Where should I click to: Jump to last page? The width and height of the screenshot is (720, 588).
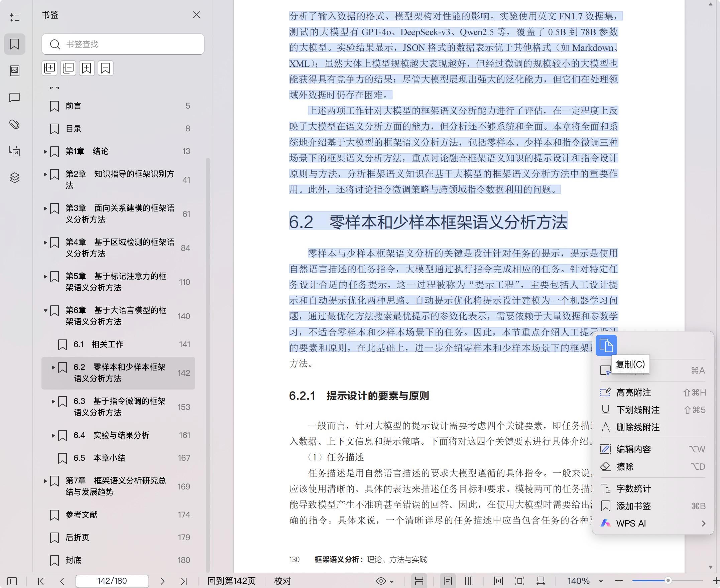pos(184,581)
